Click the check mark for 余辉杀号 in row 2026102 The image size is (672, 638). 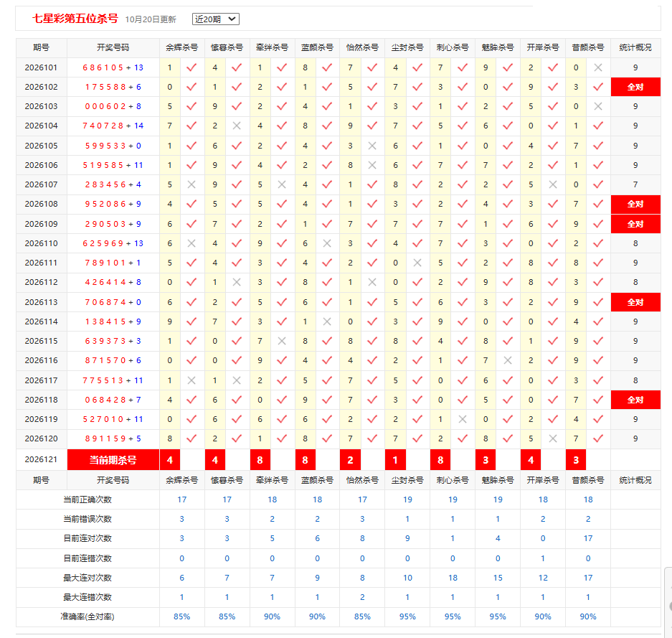click(191, 87)
